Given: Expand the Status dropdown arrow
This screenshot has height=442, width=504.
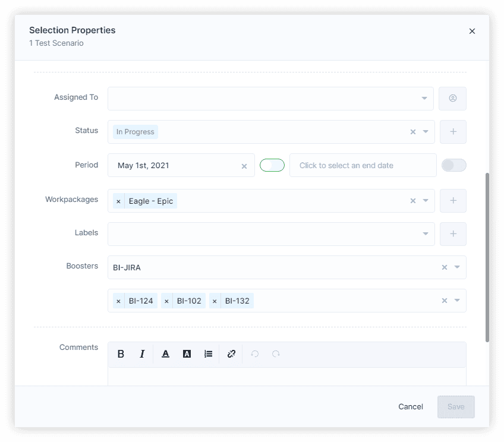Looking at the screenshot, I should (x=426, y=132).
